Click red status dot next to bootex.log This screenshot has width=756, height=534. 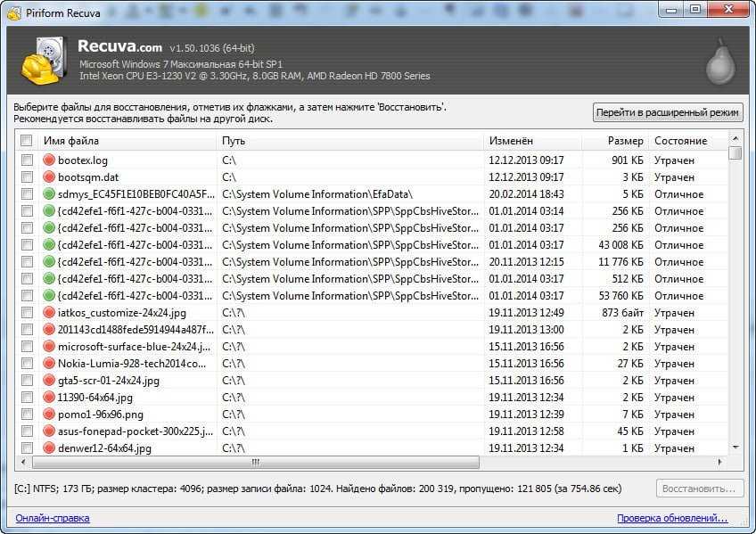49,160
